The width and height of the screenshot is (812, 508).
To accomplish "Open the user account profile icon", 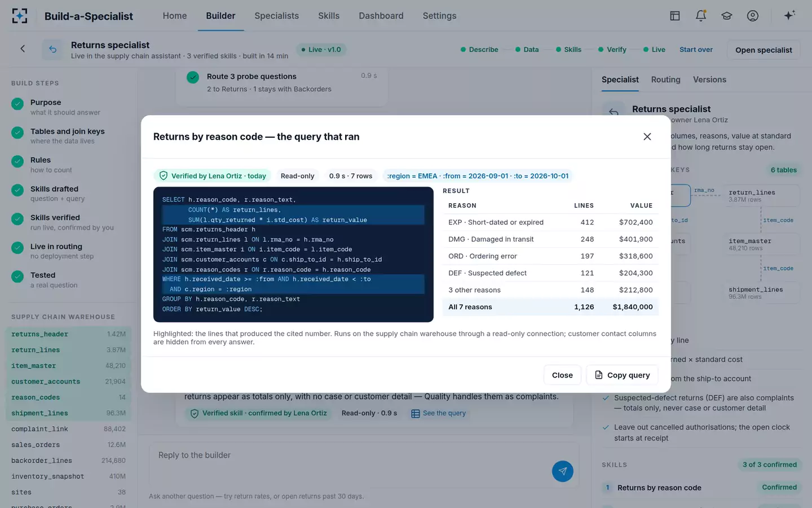I will [x=753, y=16].
